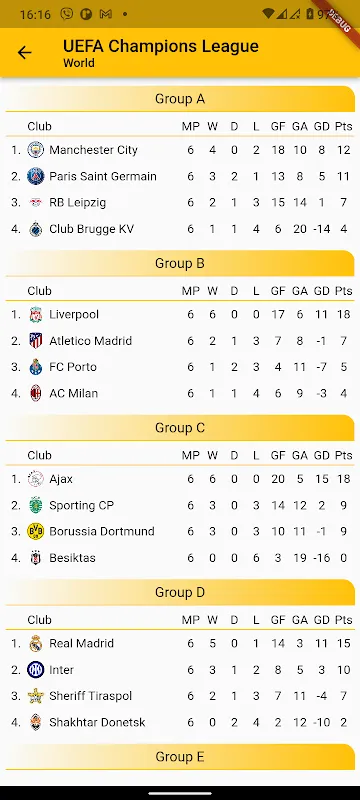Select the Group A header
Viewport: 360px width, 800px height.
point(180,99)
